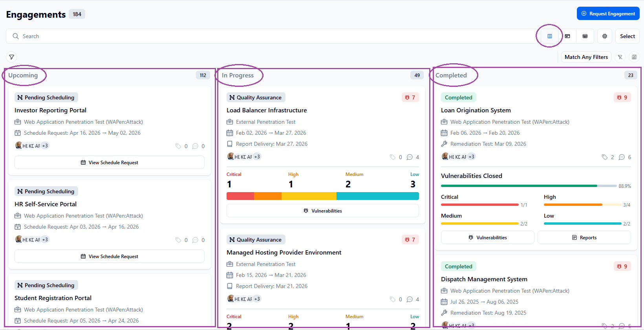This screenshot has height=330, width=644.
Task: Click the tag icon on Load Balancer Infrastructure card
Action: [393, 157]
